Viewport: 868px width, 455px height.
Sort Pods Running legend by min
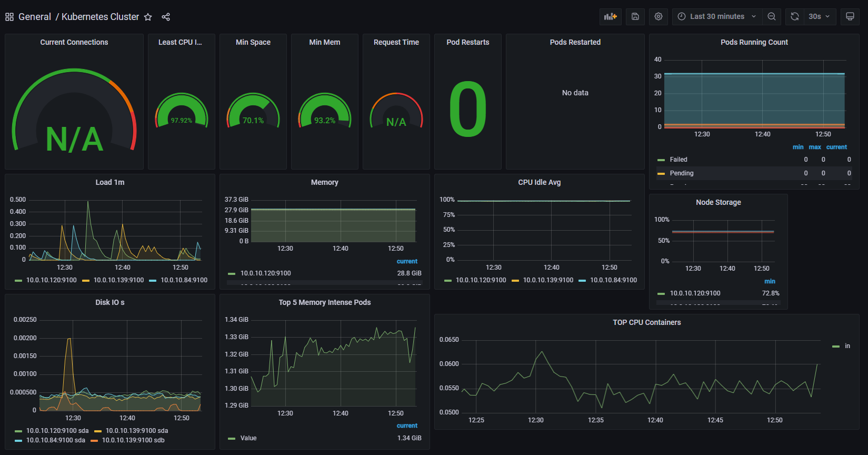click(798, 147)
